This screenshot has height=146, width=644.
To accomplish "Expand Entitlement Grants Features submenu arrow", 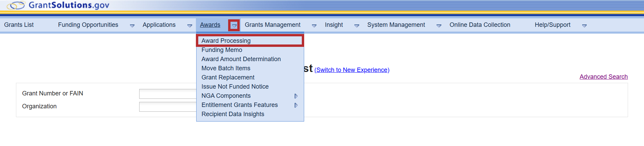I will point(296,105).
